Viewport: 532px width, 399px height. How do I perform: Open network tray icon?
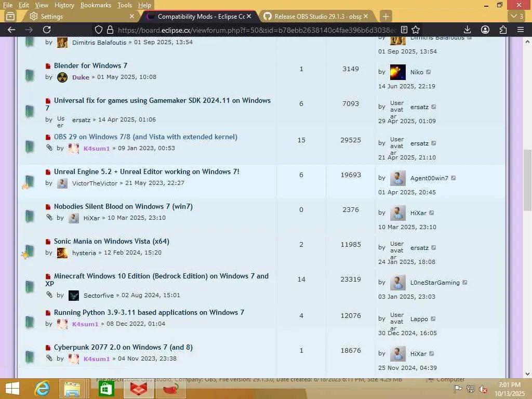[471, 389]
